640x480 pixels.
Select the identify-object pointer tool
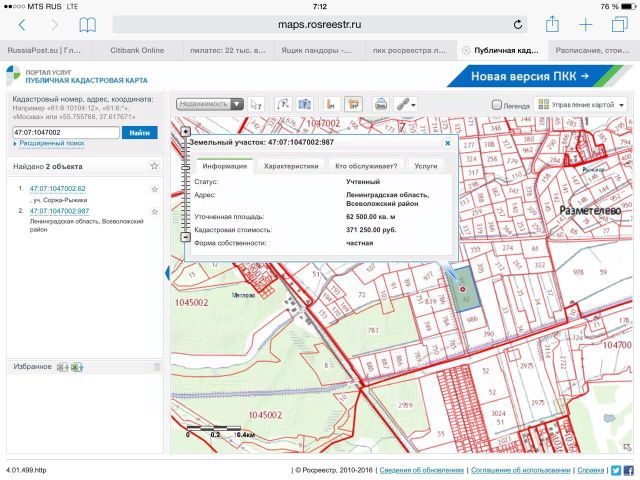pos(256,104)
